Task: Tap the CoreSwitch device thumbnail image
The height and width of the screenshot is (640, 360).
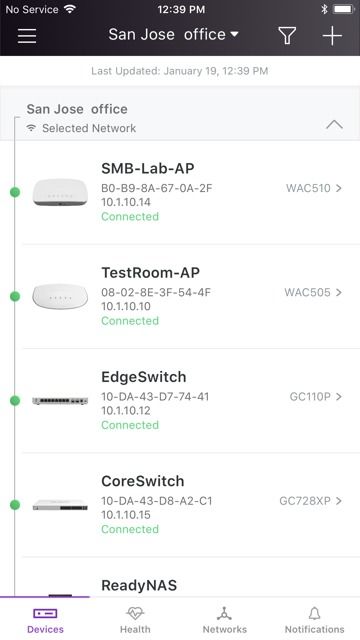Action: pyautogui.click(x=60, y=505)
